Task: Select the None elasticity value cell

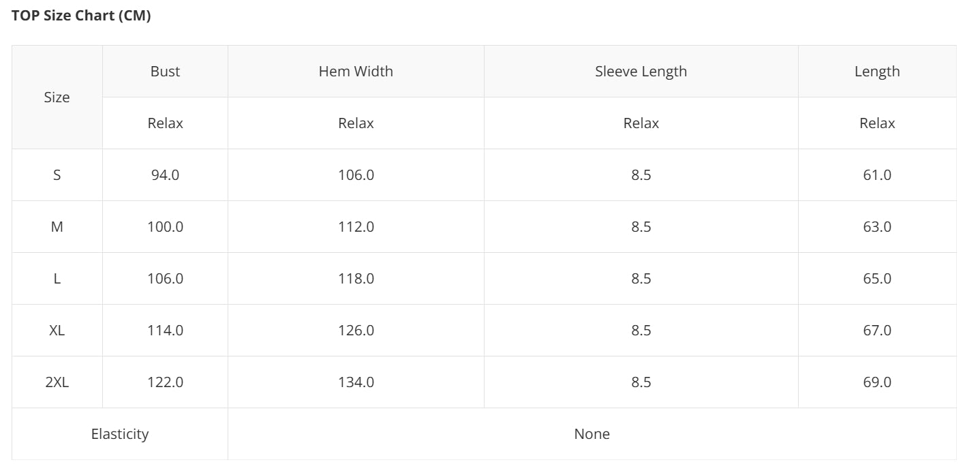Action: [592, 434]
